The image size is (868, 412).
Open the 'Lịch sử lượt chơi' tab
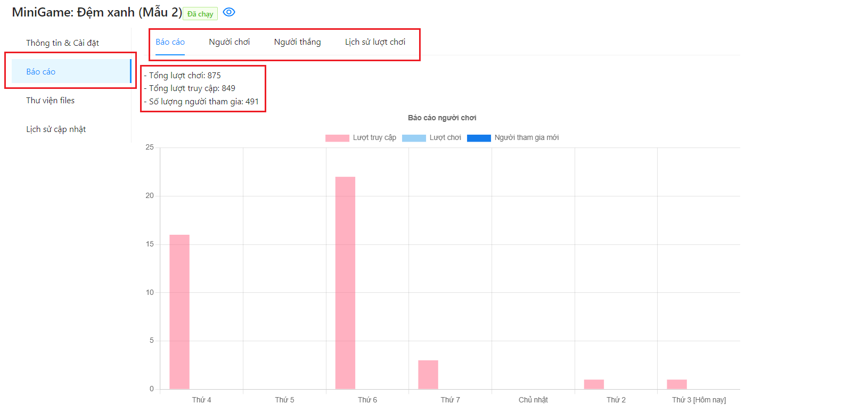click(375, 42)
